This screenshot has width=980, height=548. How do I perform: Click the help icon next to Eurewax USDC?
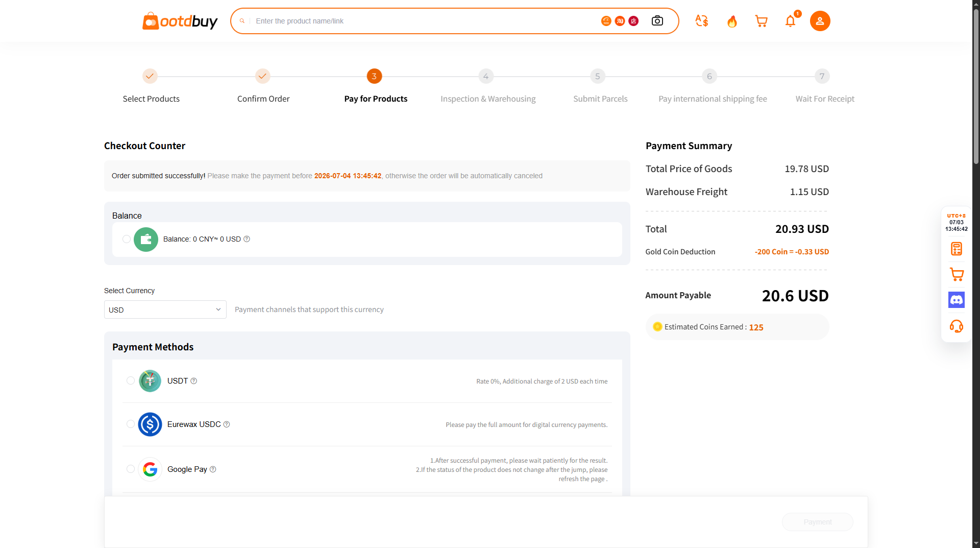tap(227, 424)
